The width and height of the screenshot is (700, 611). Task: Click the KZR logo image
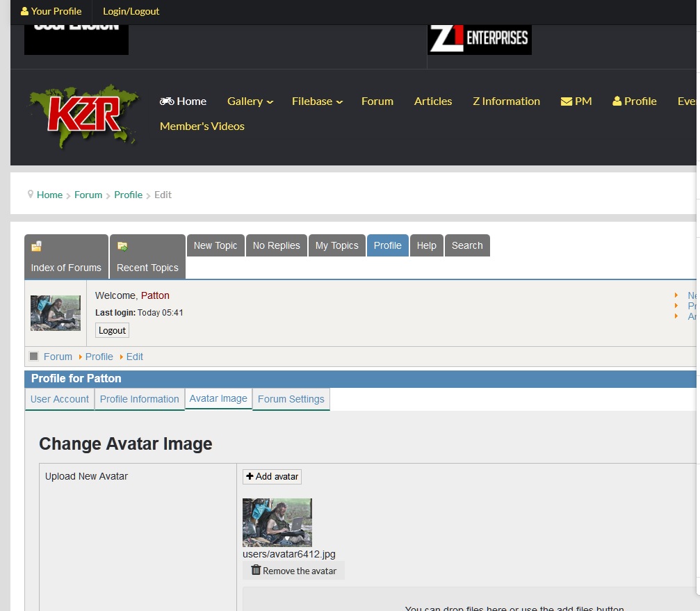[x=83, y=116]
